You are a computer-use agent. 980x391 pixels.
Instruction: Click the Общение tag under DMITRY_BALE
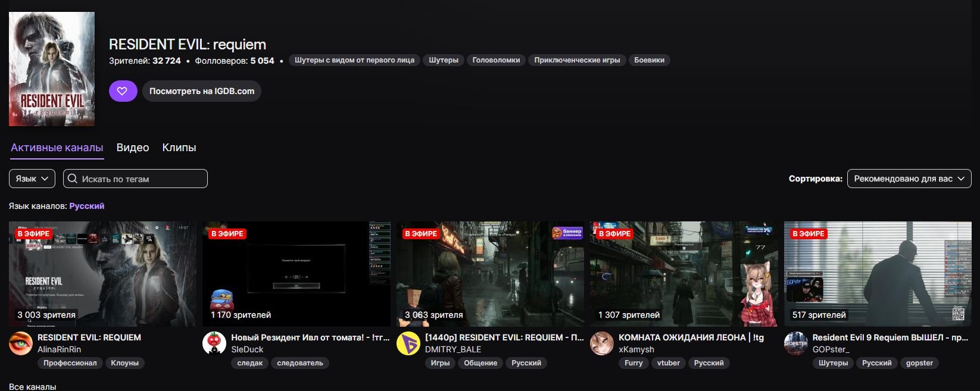tap(480, 363)
